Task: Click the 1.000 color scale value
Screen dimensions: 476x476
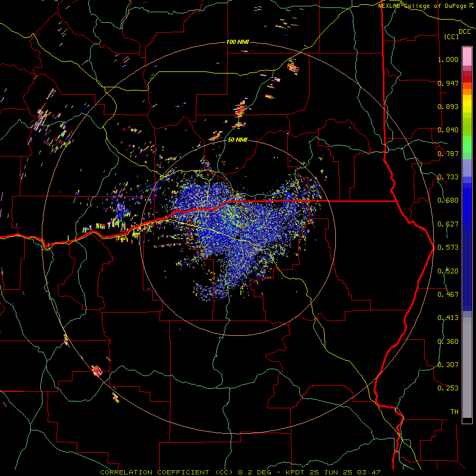Action: [x=448, y=59]
